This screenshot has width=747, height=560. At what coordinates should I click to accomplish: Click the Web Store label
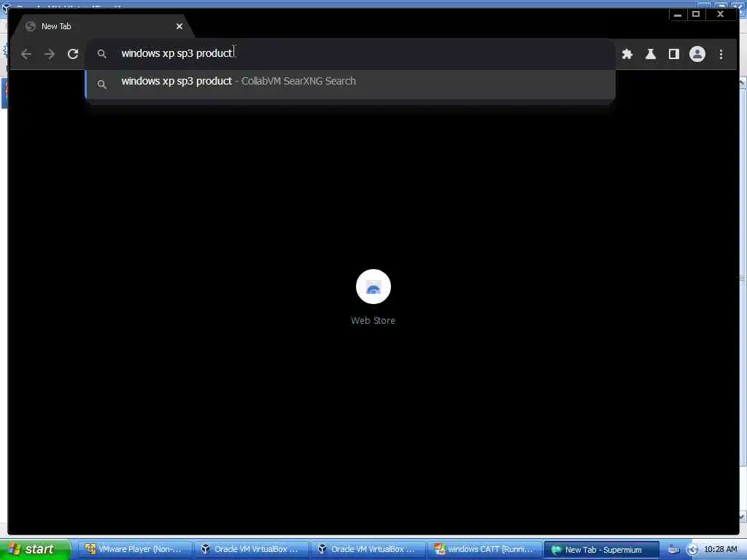click(373, 321)
